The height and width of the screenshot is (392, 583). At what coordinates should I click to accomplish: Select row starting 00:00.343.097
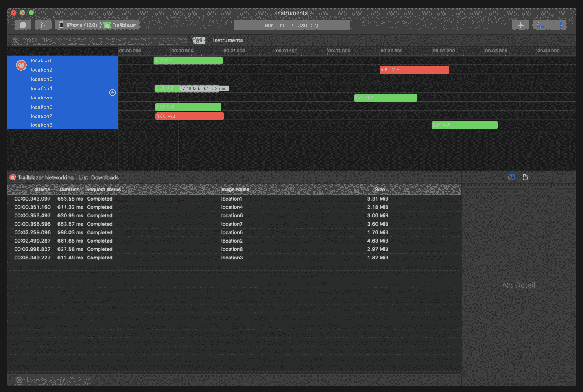point(234,199)
